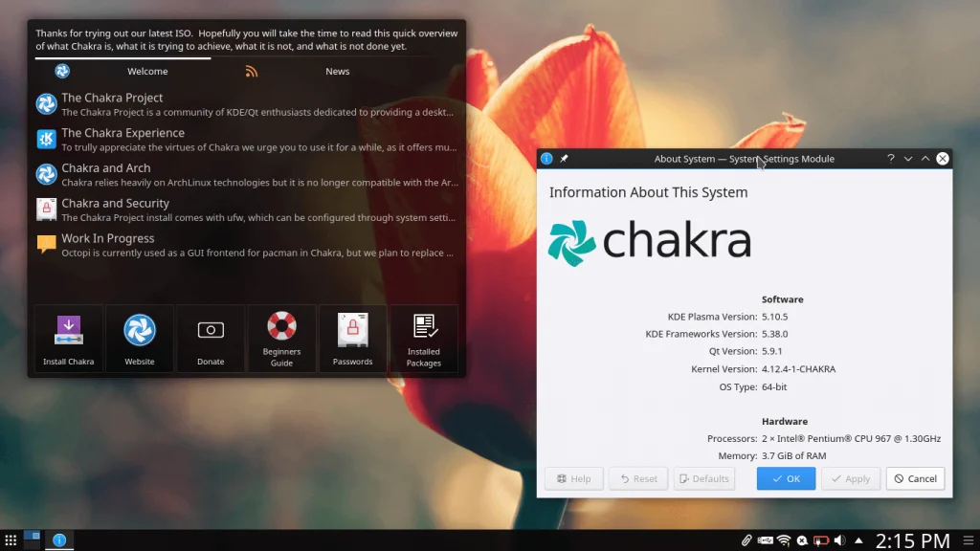Click the 2:15 PM clock
980x551 pixels.
[912, 540]
